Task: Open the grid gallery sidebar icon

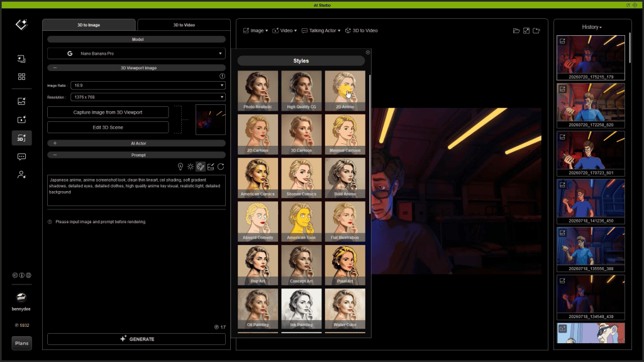Action: pos(21,77)
